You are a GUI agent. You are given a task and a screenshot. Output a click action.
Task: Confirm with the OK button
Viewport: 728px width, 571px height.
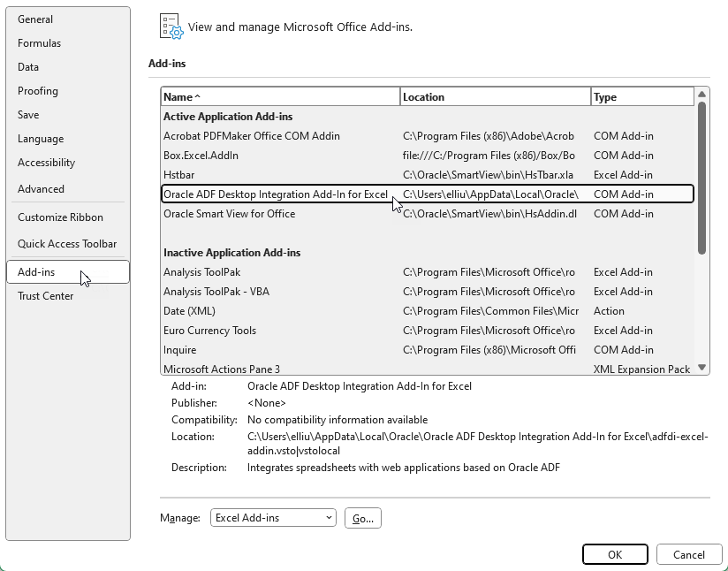615,554
